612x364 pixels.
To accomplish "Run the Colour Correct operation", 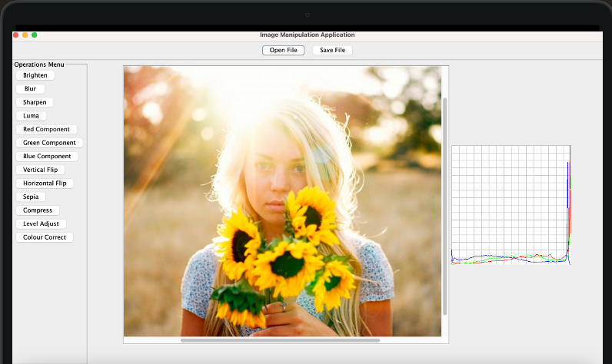I will 45,237.
